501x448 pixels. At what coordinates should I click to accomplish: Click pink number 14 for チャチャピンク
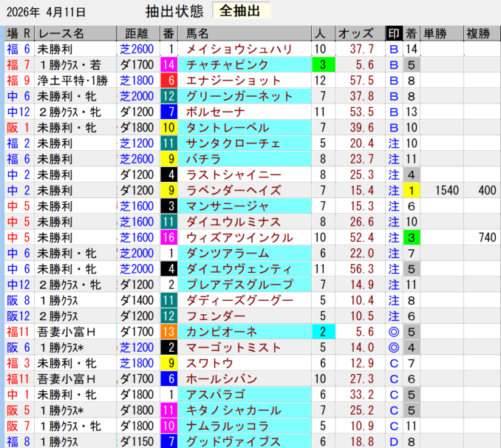(x=168, y=65)
